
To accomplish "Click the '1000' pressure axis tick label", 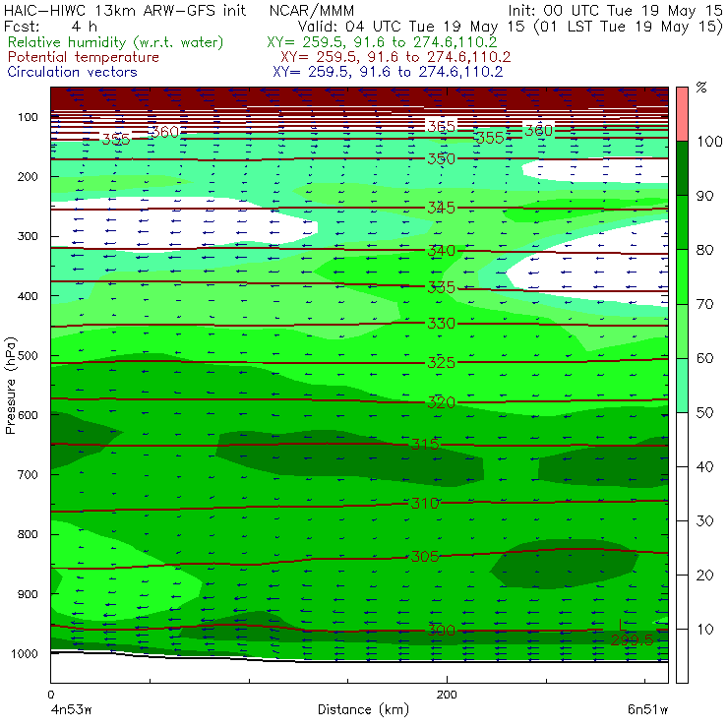I will [x=25, y=653].
